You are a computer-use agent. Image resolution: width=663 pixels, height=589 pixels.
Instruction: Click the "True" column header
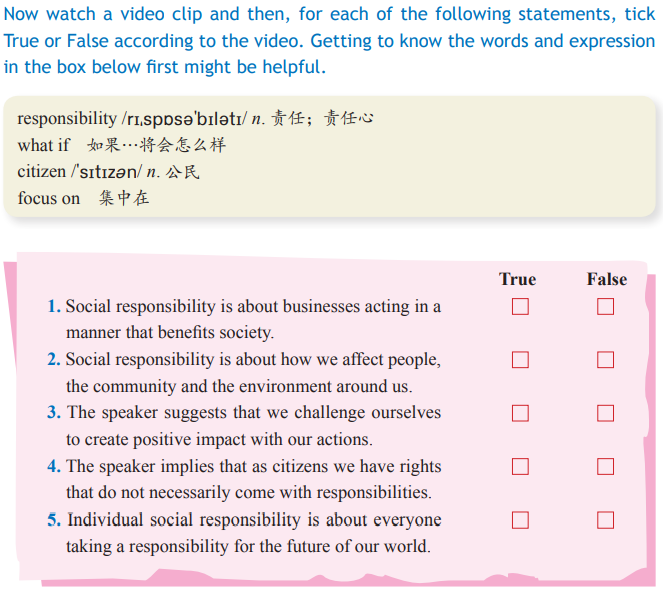pos(517,279)
